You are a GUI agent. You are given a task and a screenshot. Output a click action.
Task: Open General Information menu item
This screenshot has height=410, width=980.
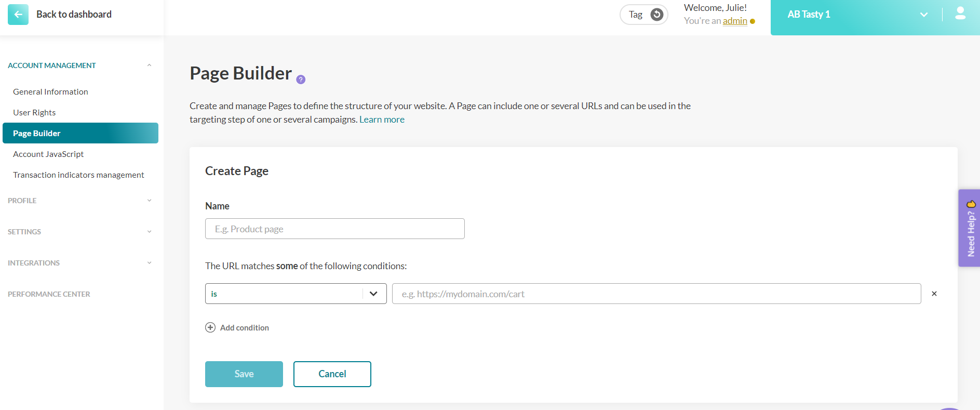click(x=50, y=91)
